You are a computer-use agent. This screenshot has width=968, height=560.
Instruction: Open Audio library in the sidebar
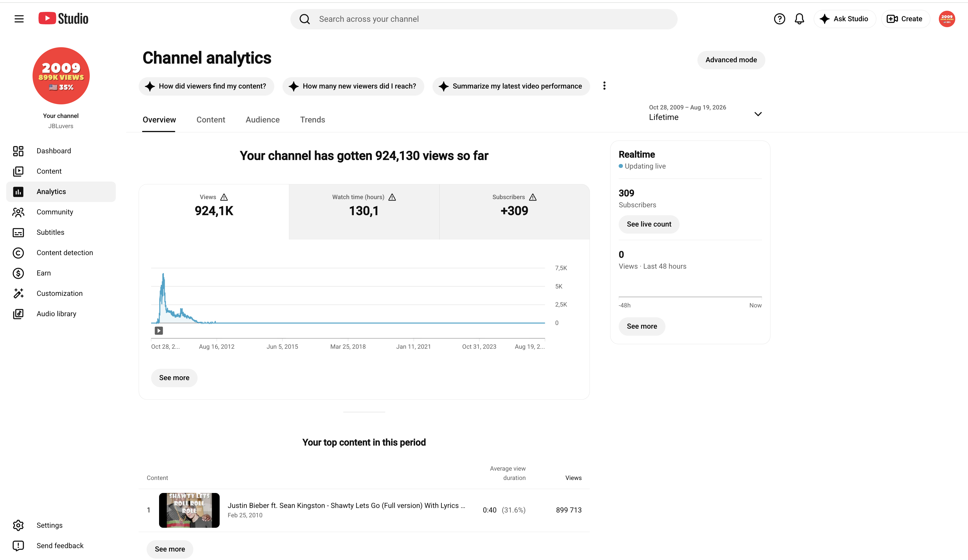click(61, 314)
